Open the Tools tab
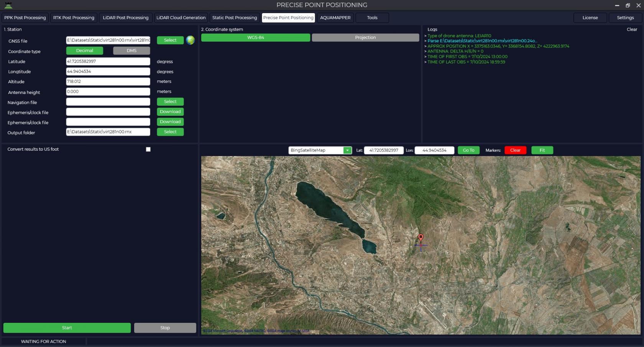Image resolution: width=644 pixels, height=347 pixels. [372, 18]
